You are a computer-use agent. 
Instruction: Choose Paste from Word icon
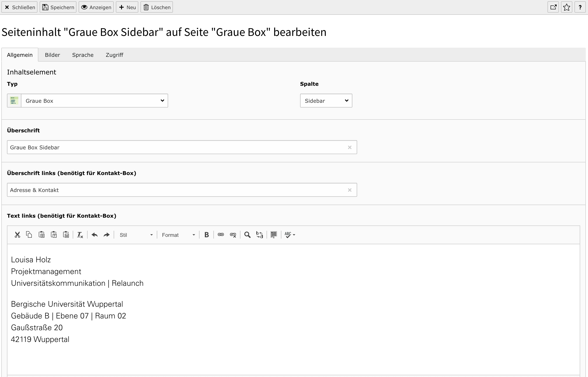pyautogui.click(x=66, y=235)
